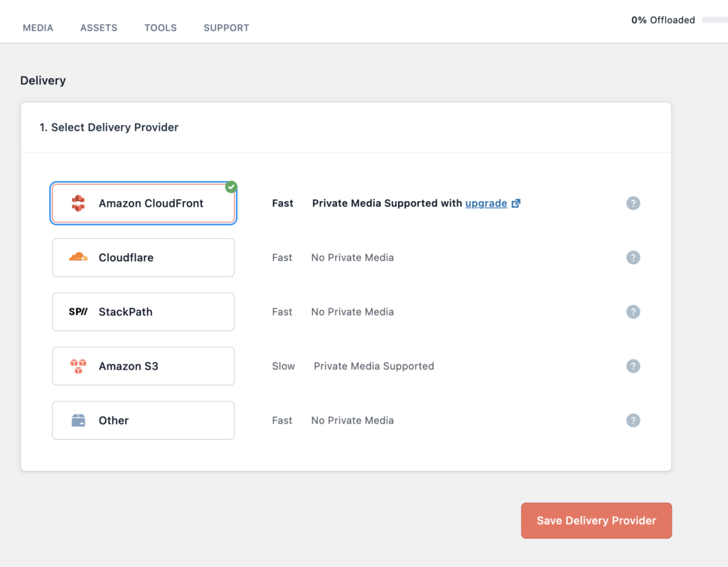Follow the upgrade link

point(486,204)
